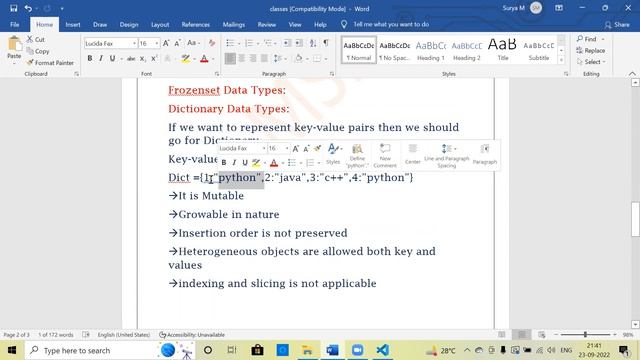This screenshot has height=360, width=640.
Task: Apply Heading 1 style
Action: [431, 50]
